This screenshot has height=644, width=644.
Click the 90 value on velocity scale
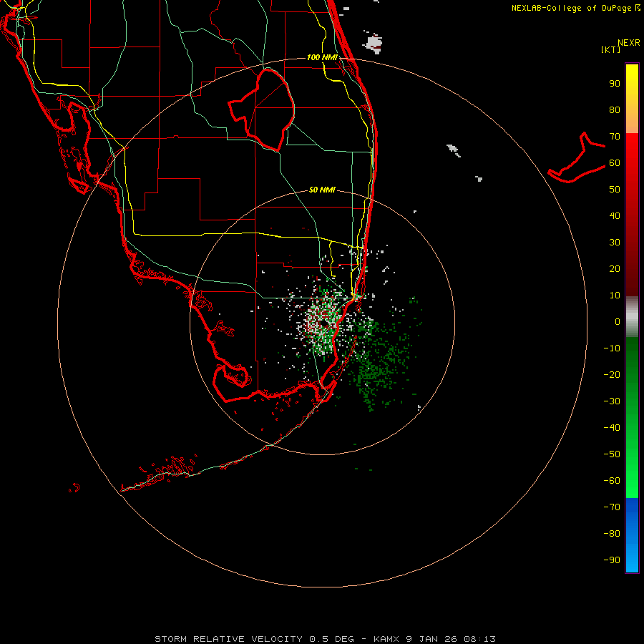615,84
